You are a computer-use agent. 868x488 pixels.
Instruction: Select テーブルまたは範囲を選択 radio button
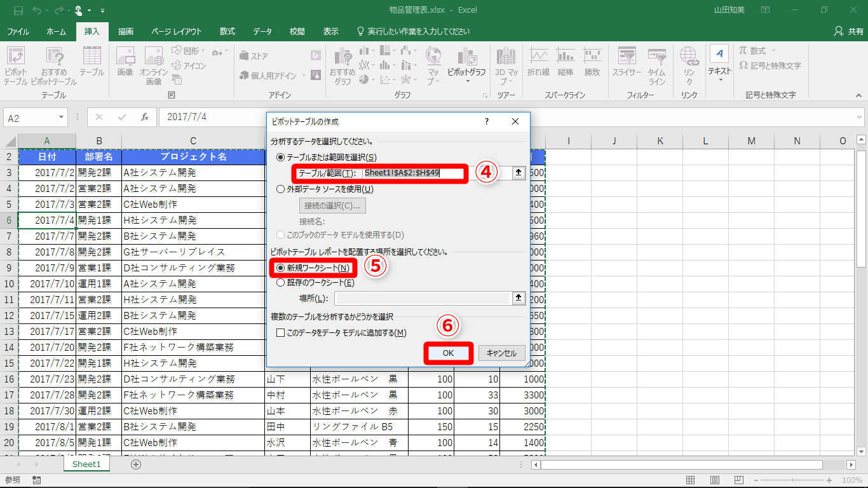click(281, 157)
